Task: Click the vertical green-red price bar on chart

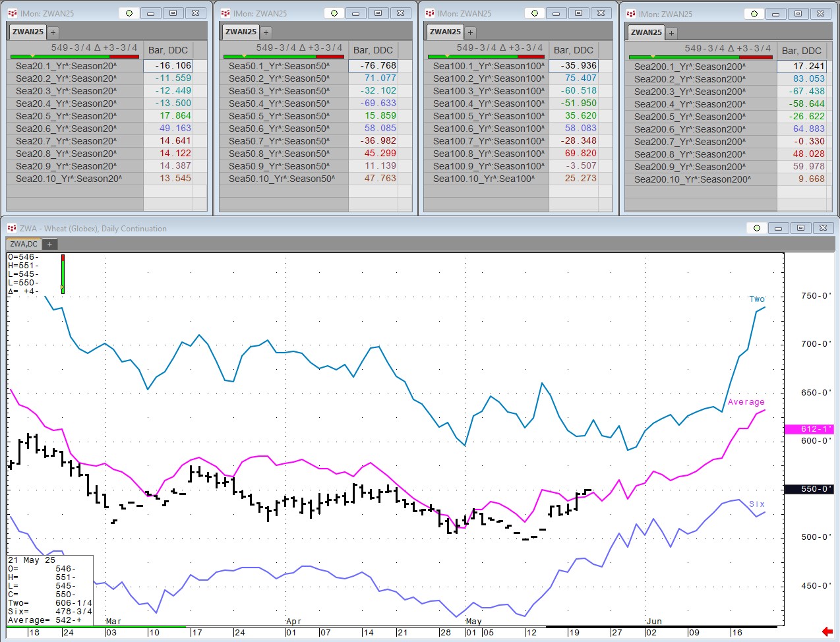Action: 63,272
